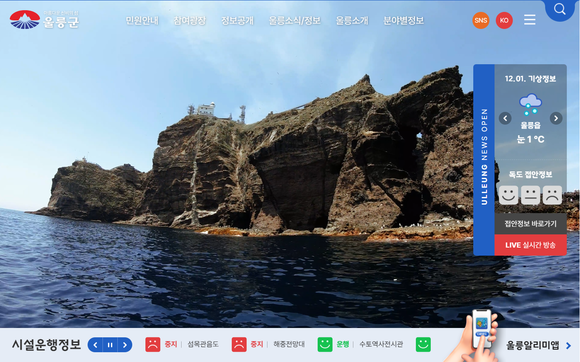Open the 분야별정보 menu
The height and width of the screenshot is (362, 580).
pyautogui.click(x=403, y=21)
